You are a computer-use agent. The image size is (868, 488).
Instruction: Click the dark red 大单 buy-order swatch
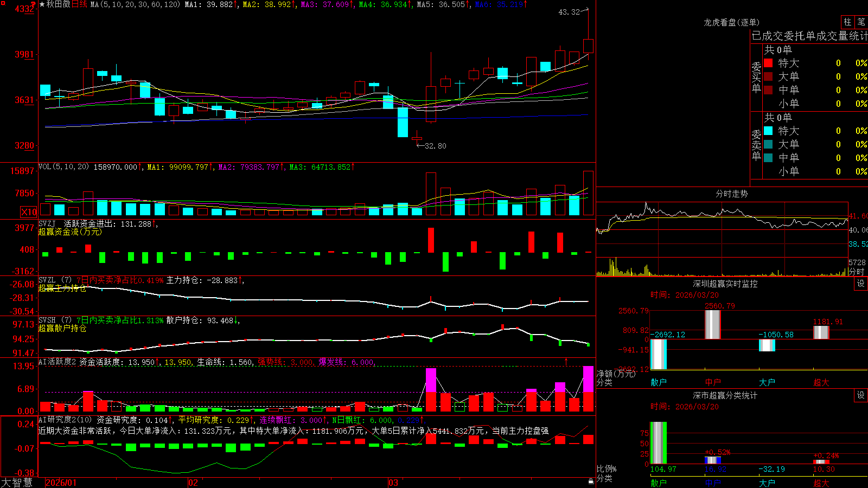[768, 76]
